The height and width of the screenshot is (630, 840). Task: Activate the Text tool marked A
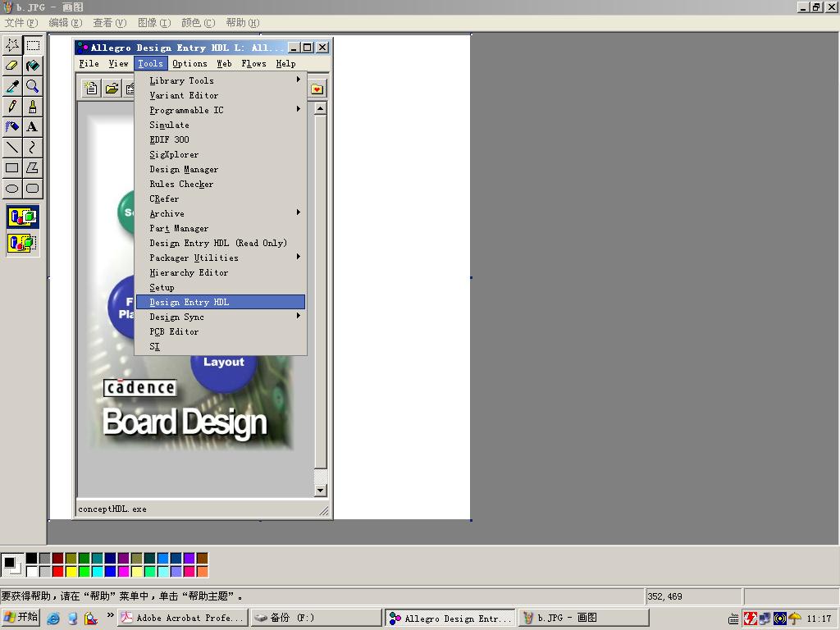(x=33, y=127)
